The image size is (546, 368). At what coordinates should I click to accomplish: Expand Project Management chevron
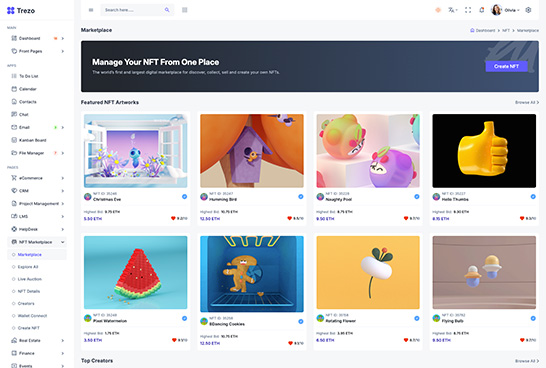point(63,203)
